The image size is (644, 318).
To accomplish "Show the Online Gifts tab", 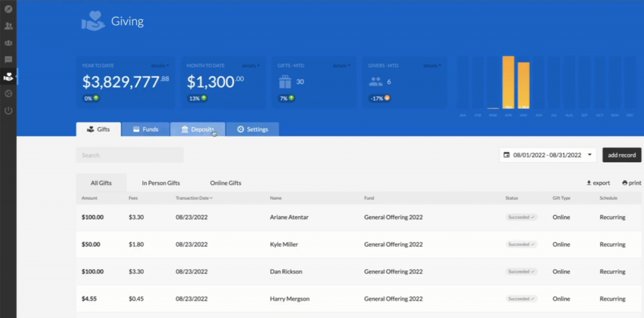I will [225, 183].
